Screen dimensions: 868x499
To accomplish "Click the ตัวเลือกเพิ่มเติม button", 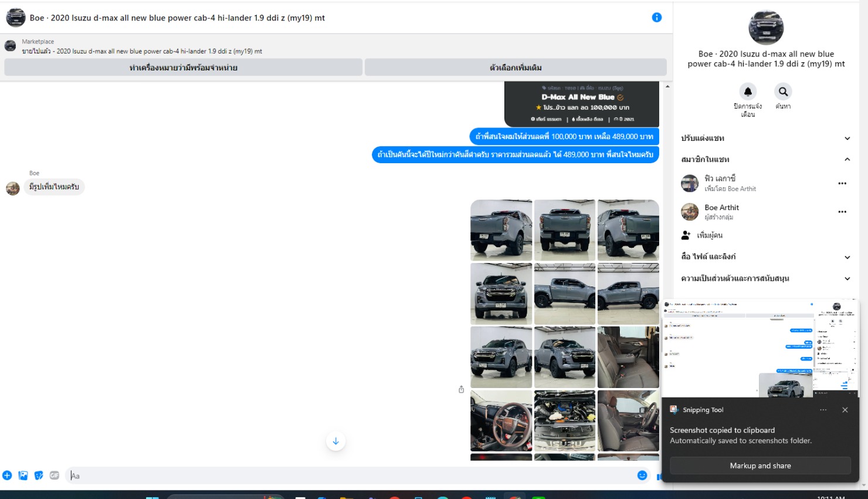I will tap(516, 68).
